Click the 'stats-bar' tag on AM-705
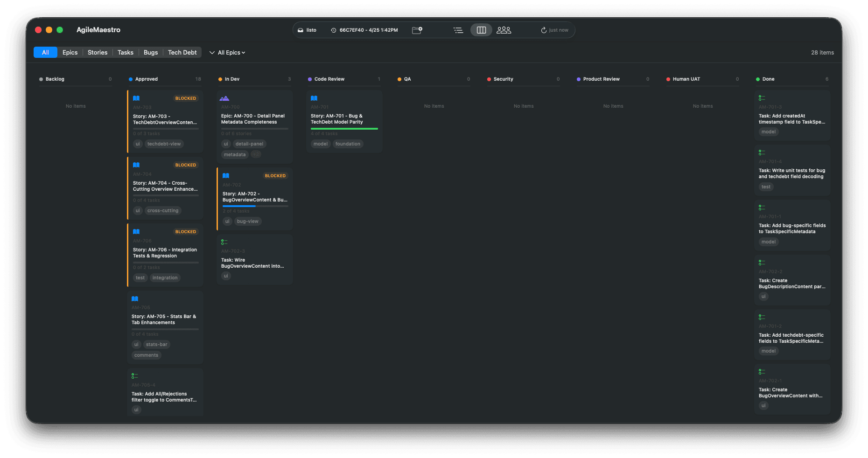The width and height of the screenshot is (868, 458). [x=156, y=345]
